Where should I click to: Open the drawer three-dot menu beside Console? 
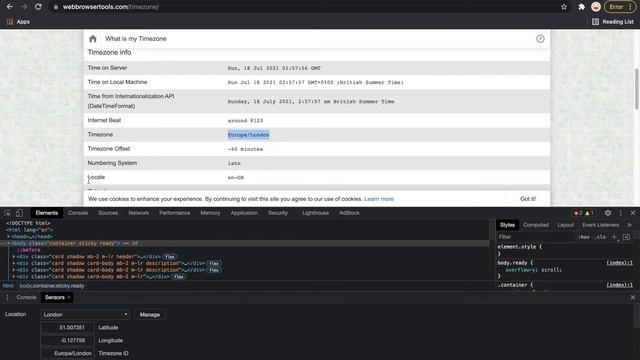(x=7, y=298)
